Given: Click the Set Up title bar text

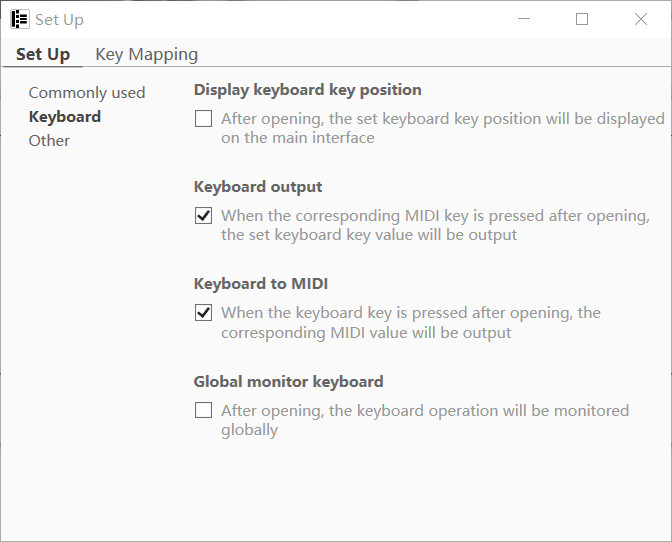Looking at the screenshot, I should [60, 20].
